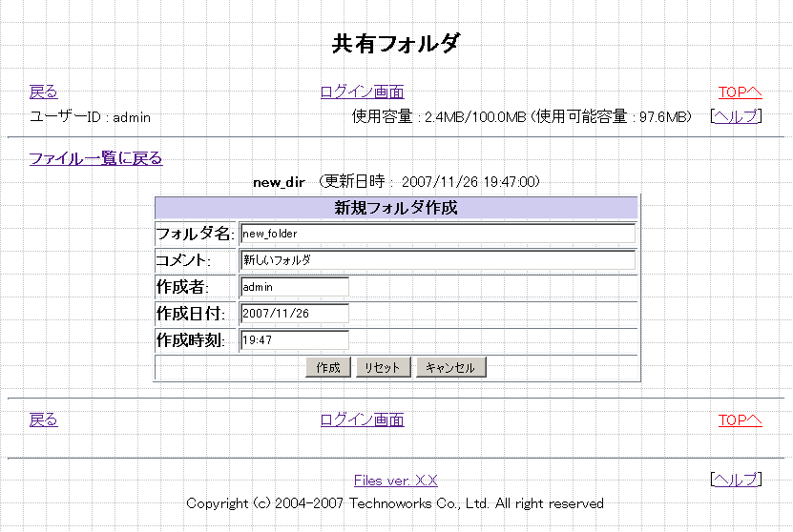Open the bottom ログイン画面 link

pyautogui.click(x=362, y=419)
